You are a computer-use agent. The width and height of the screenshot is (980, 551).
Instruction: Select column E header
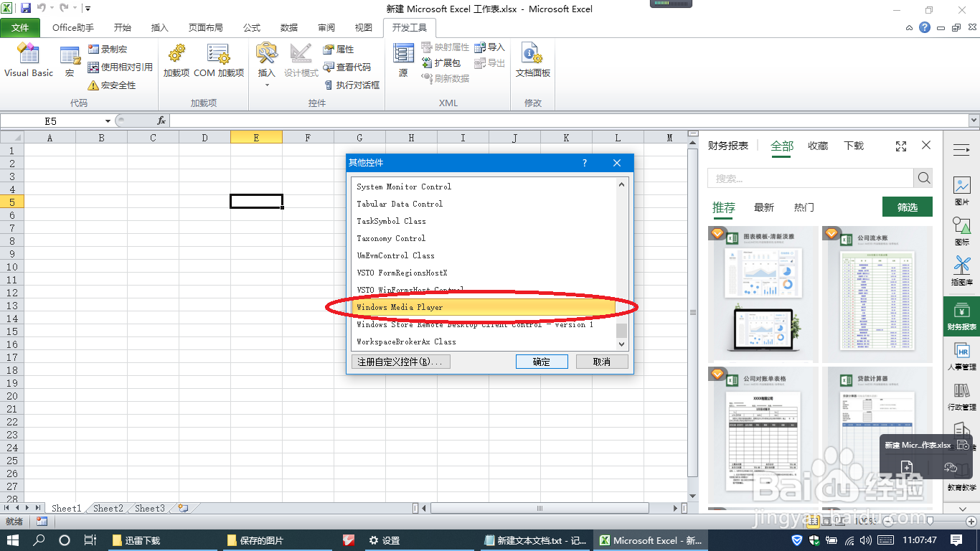(256, 138)
